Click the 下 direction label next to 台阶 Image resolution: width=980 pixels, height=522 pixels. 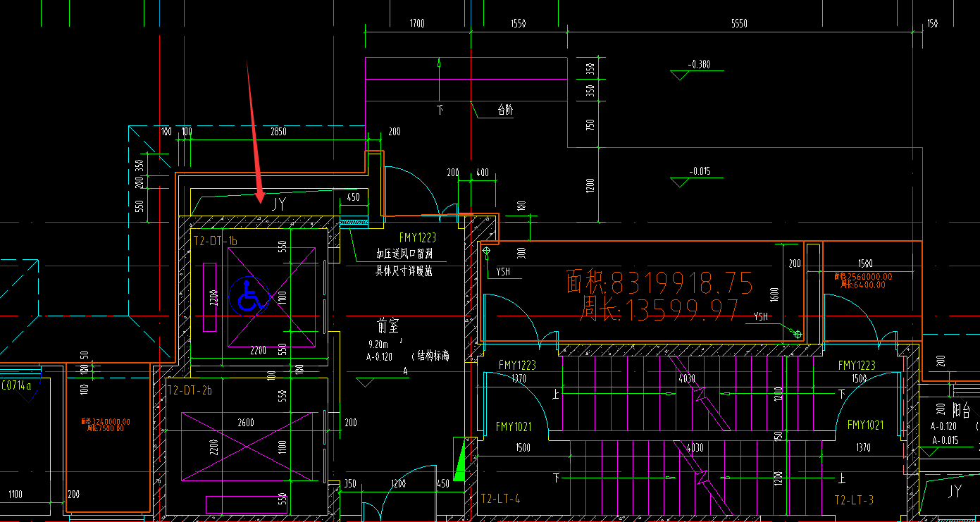pos(439,110)
